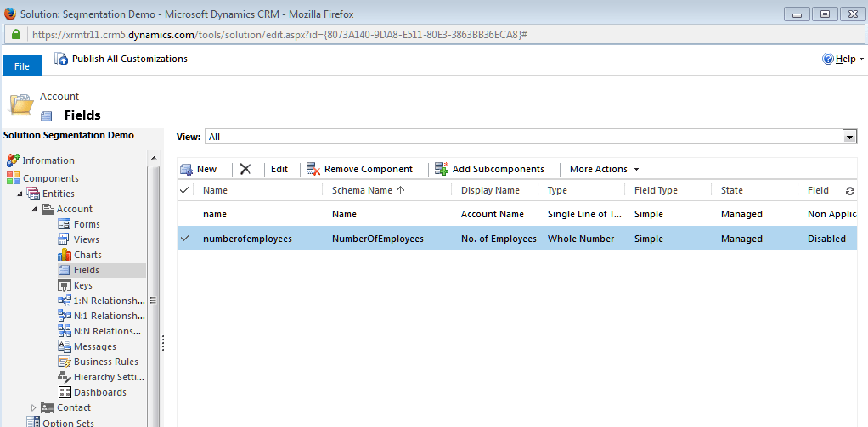
Task: Click the N:N Relationships icon
Action: [x=65, y=331]
